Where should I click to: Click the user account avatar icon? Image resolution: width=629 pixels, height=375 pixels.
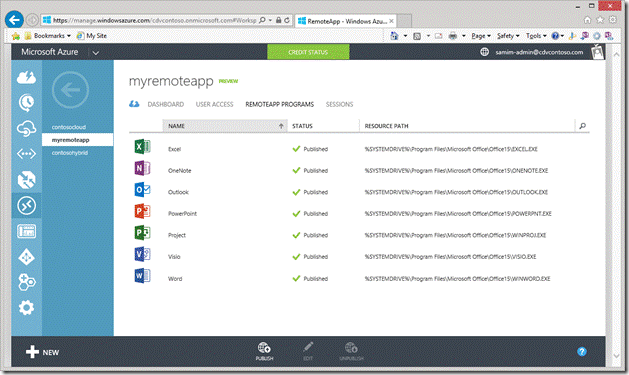(597, 52)
